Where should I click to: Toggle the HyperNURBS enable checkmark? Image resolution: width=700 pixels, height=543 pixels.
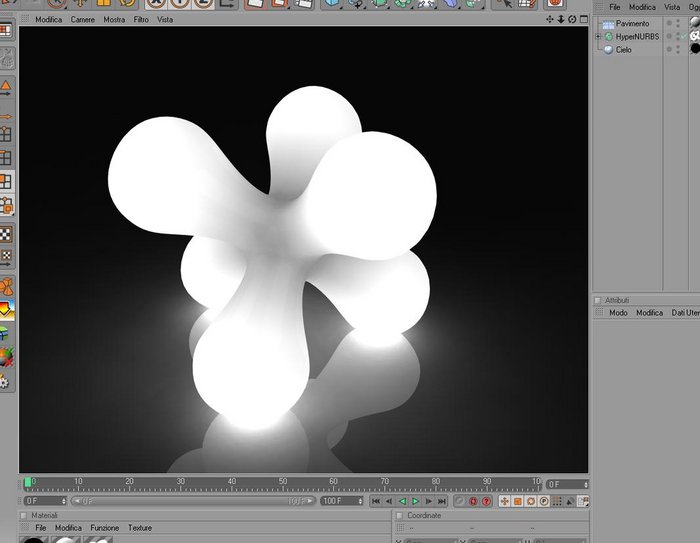pos(684,36)
